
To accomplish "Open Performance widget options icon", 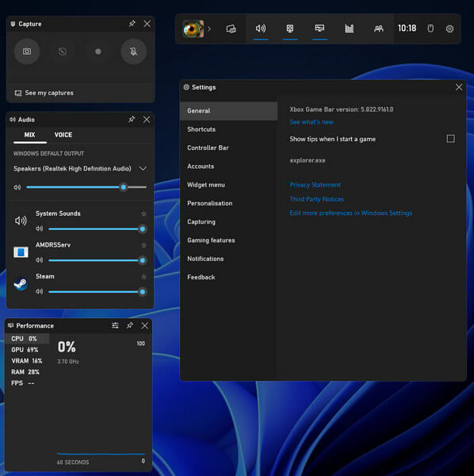I will [115, 325].
